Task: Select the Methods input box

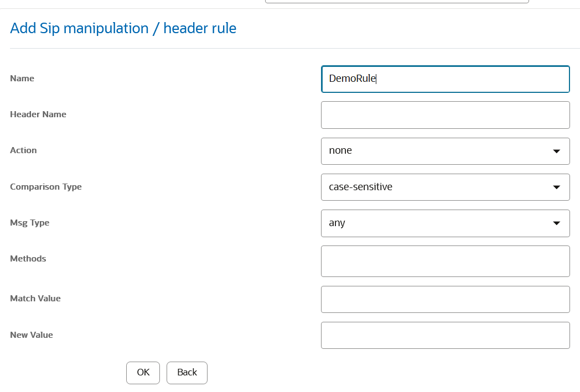Action: coord(445,261)
